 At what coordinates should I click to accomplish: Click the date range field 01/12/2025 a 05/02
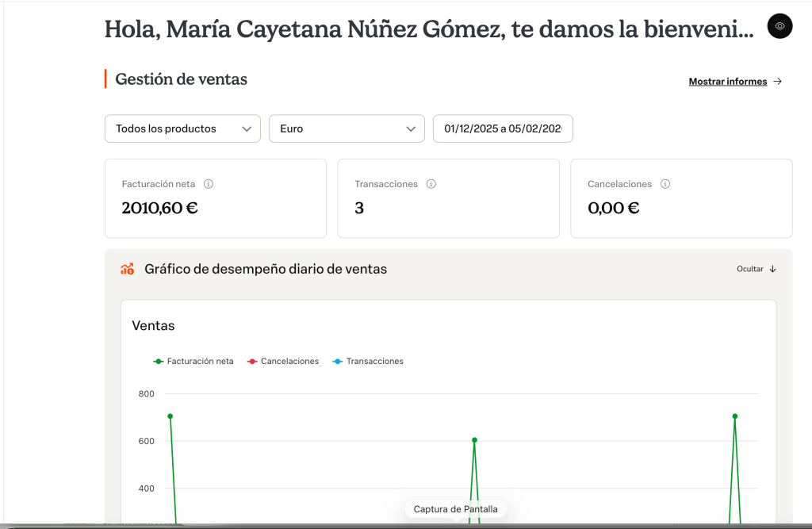click(503, 128)
